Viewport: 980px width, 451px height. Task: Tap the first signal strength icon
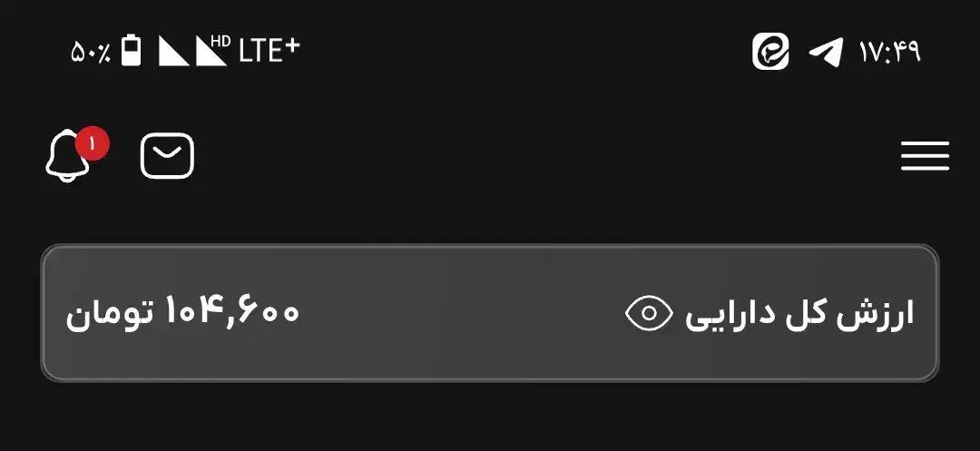(173, 52)
